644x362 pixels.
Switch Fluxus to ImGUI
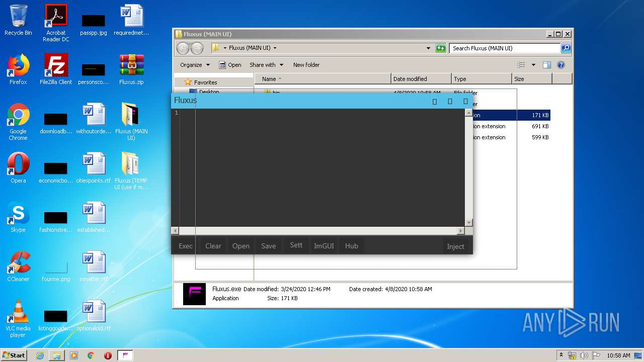tap(324, 246)
